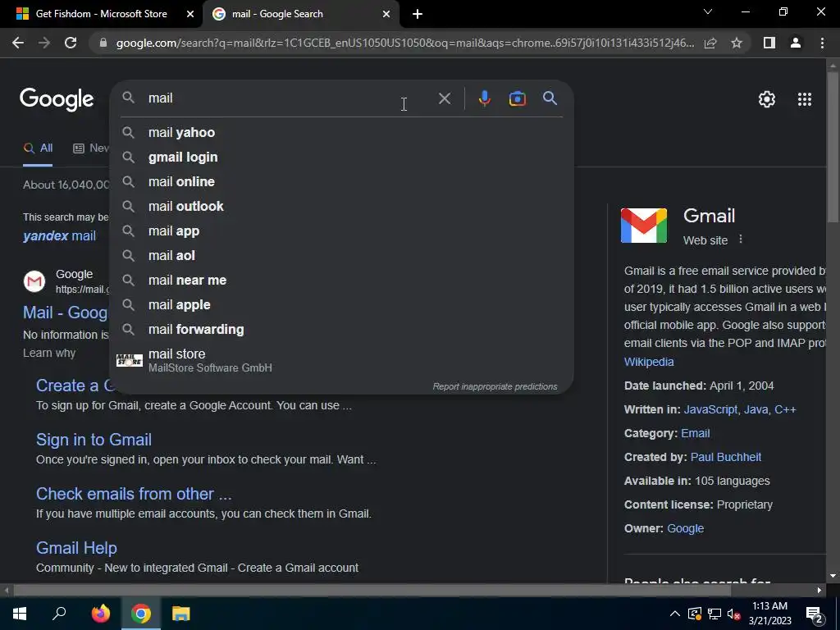Viewport: 840px width, 630px height.
Task: Open more options beside Gmail Web site
Action: click(741, 240)
